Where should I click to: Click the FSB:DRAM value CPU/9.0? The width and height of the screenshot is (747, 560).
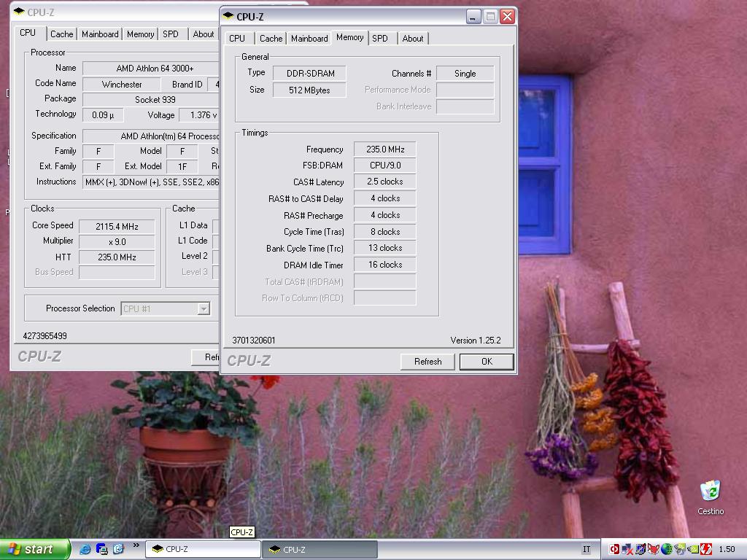pos(385,166)
